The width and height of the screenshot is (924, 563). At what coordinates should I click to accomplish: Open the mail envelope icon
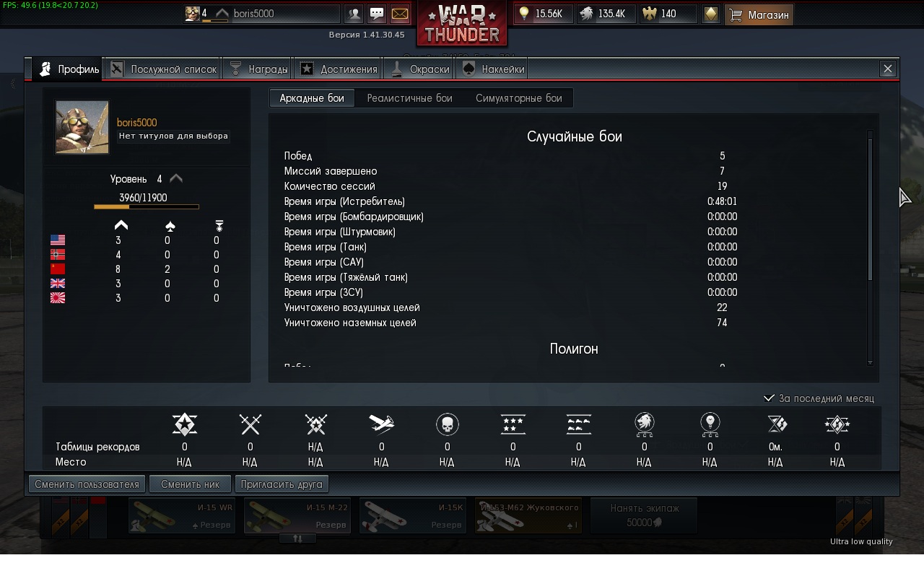coord(399,14)
